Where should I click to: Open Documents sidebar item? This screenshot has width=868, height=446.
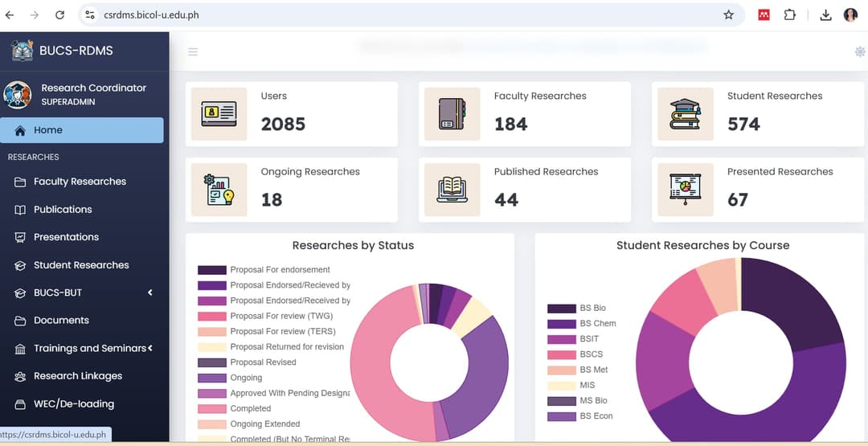click(x=83, y=321)
